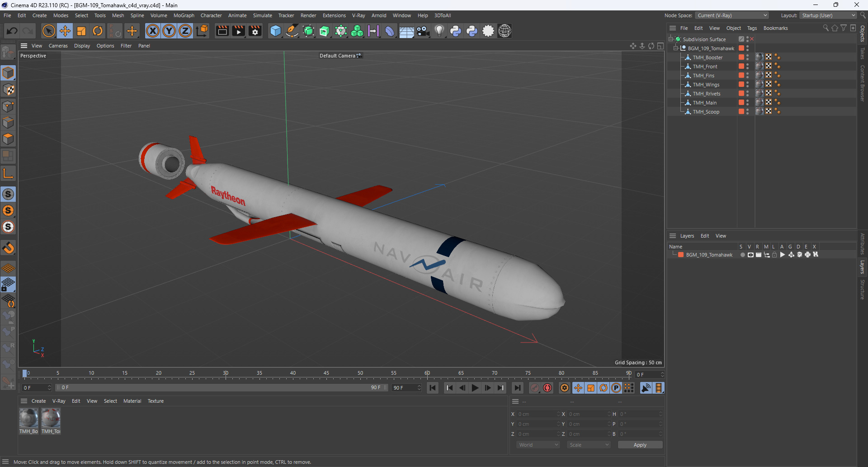The width and height of the screenshot is (868, 467).
Task: Open viewport Cameras menu
Action: coord(58,46)
